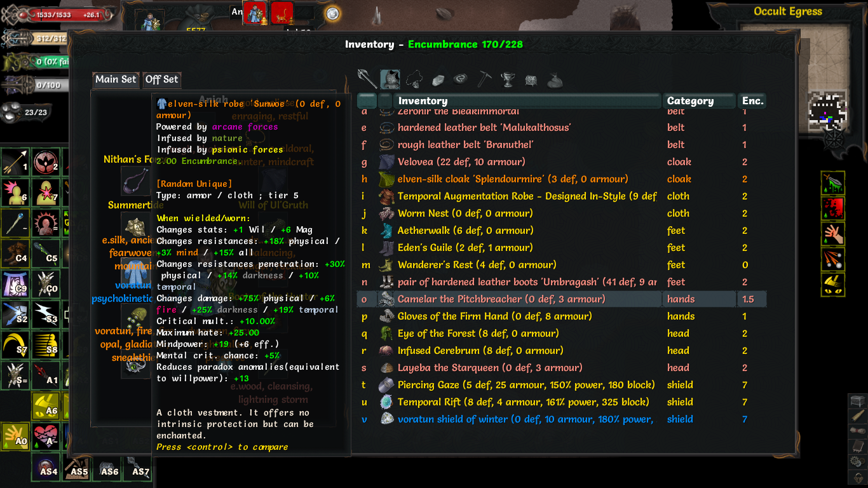868x488 pixels.
Task: Switch to the Off Set tab
Action: point(161,79)
